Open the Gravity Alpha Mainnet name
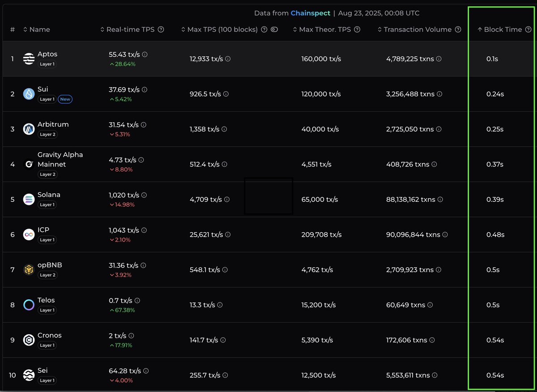The height and width of the screenshot is (392, 537). (x=60, y=159)
